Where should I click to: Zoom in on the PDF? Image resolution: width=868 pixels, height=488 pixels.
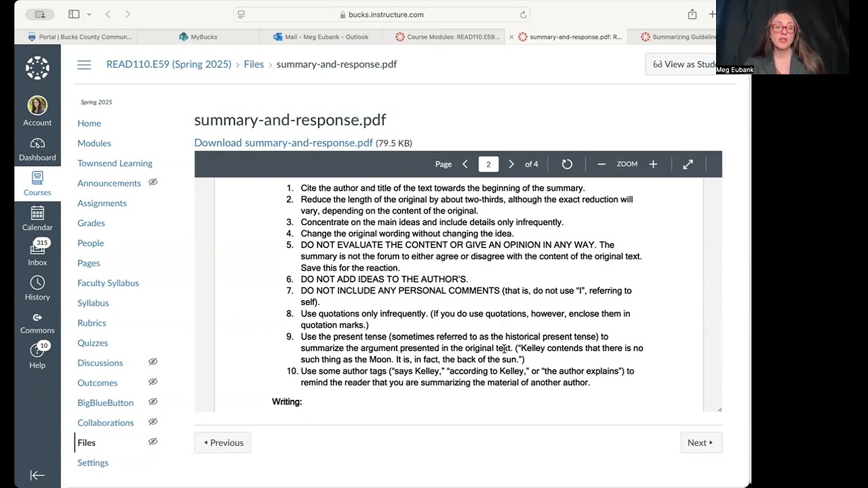pos(653,164)
